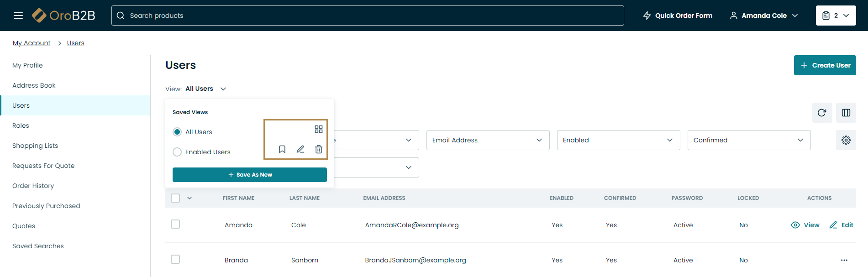The image size is (868, 277).
Task: Click the pencil rename icon in Saved Views
Action: tap(300, 149)
